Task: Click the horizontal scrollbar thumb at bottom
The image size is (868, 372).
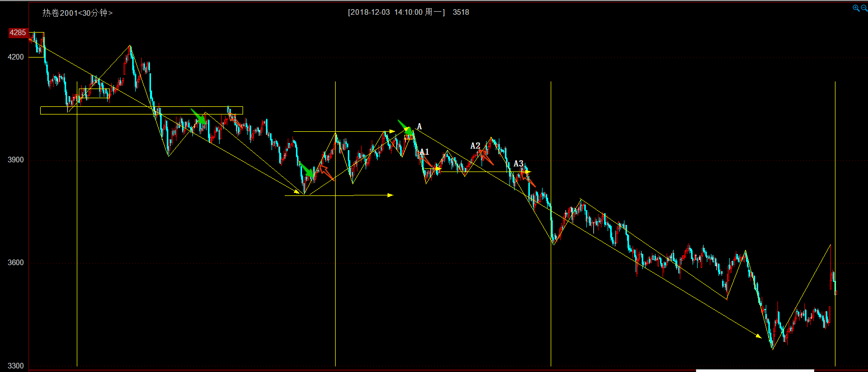Action: tap(755, 370)
